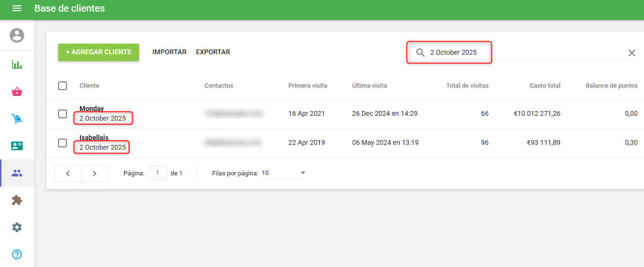The width and height of the screenshot is (644, 267).
Task: Open the settings gear icon
Action: [x=17, y=227]
